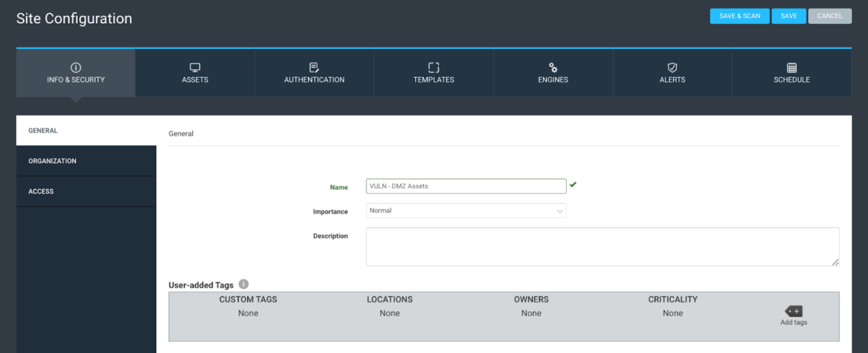Open the Assets monitor icon

tap(195, 67)
